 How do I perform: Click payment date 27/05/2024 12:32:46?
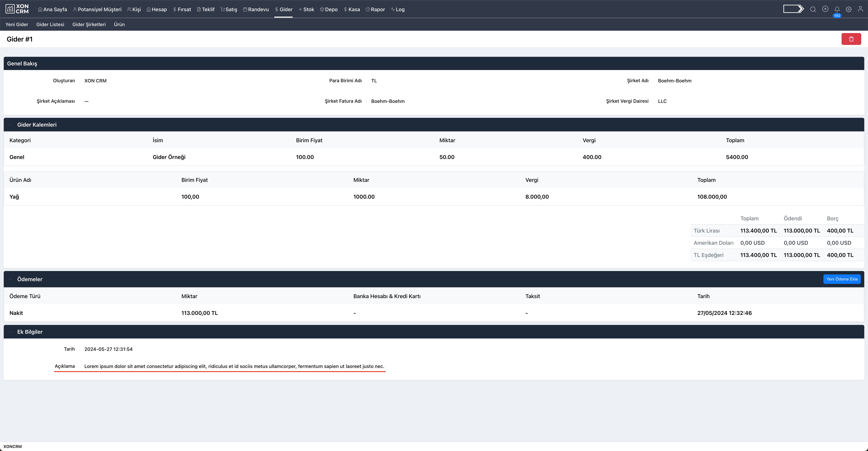click(724, 313)
